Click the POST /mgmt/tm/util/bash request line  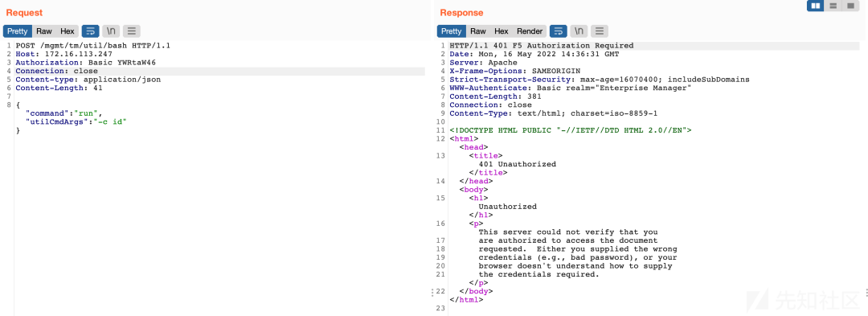pyautogui.click(x=93, y=46)
